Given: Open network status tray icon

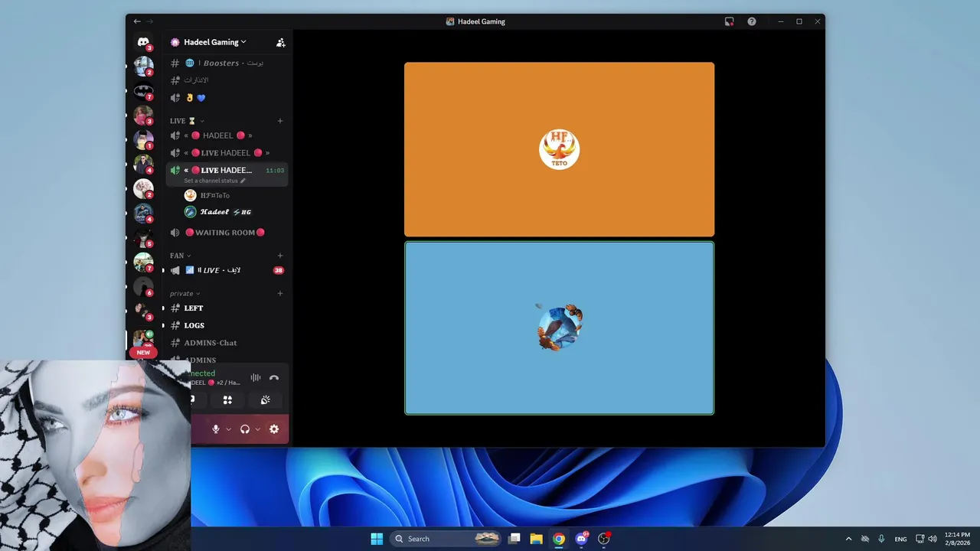Looking at the screenshot, I should [x=920, y=539].
